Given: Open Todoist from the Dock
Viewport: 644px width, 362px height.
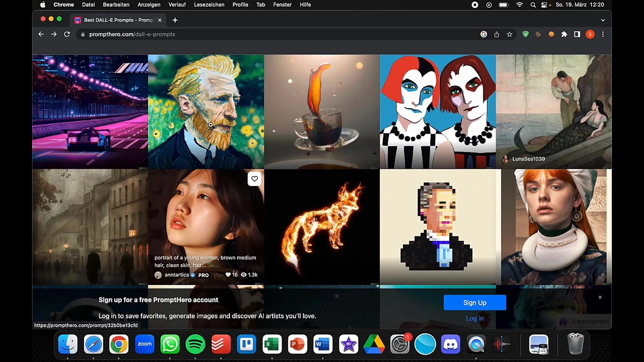Looking at the screenshot, I should tap(221, 344).
